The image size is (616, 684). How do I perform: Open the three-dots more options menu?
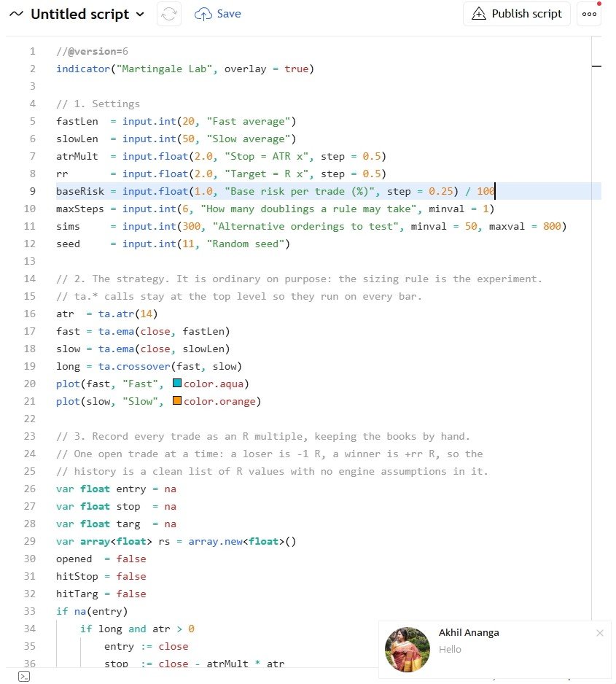tap(589, 14)
